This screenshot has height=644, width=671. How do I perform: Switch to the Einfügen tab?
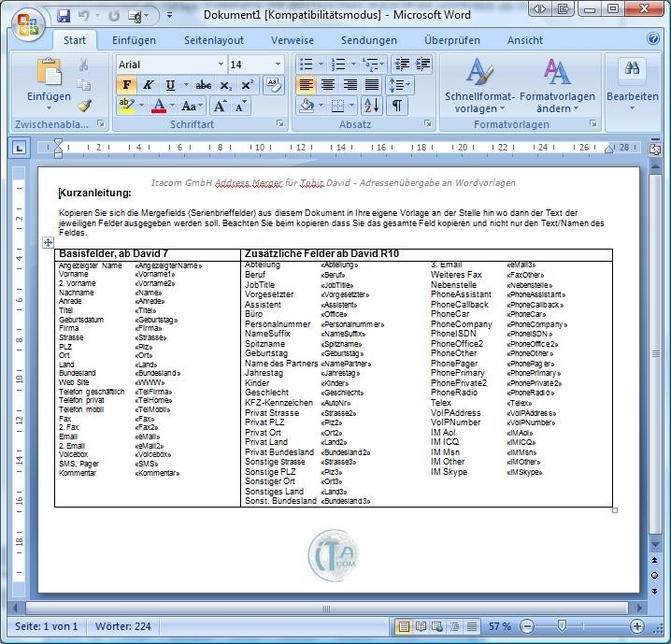134,40
